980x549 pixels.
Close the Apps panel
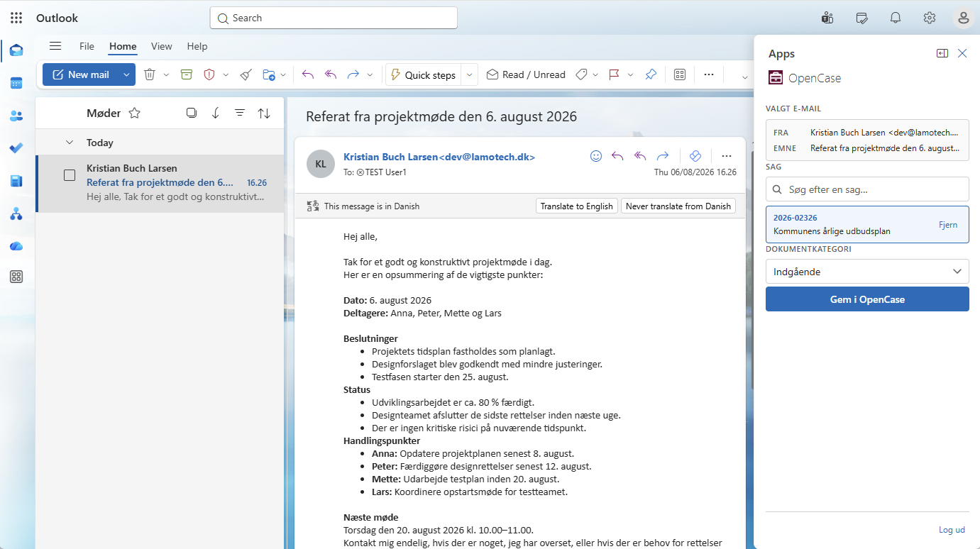click(962, 53)
